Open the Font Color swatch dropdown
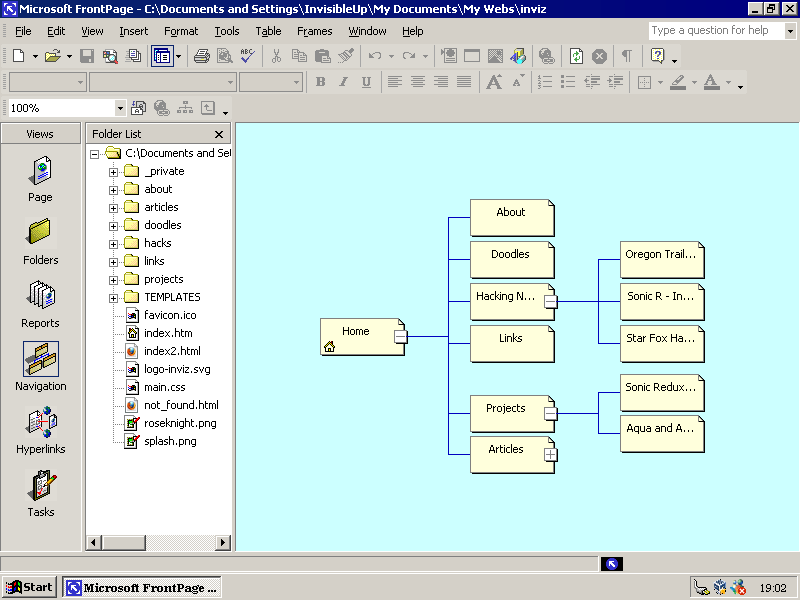The width and height of the screenshot is (800, 600). 730,82
